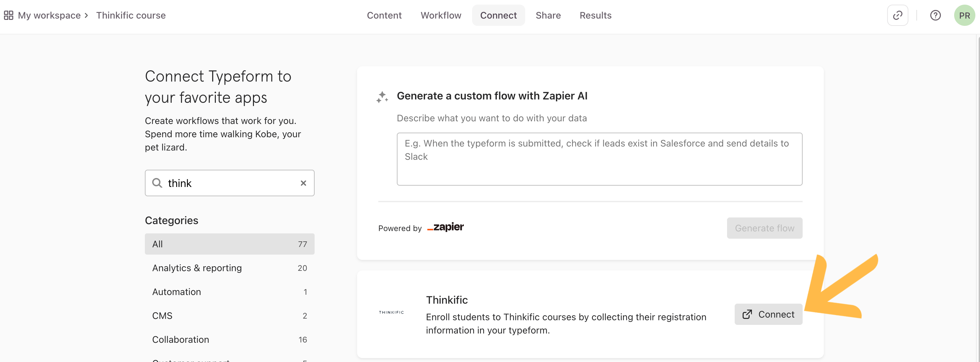Clear the search with the X icon
980x362 pixels.
(303, 183)
